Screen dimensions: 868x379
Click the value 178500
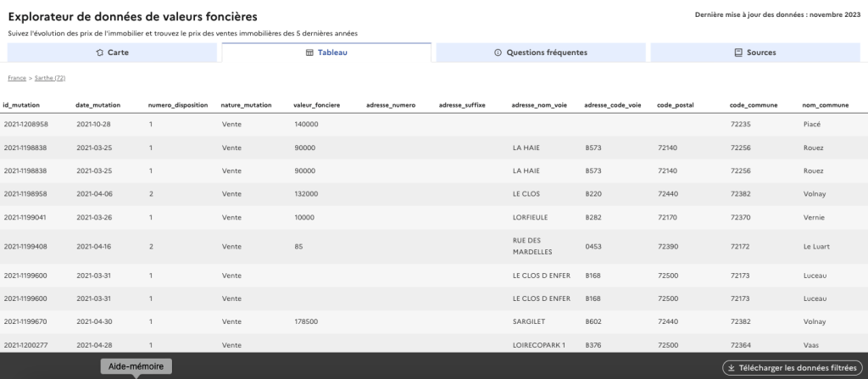click(306, 322)
